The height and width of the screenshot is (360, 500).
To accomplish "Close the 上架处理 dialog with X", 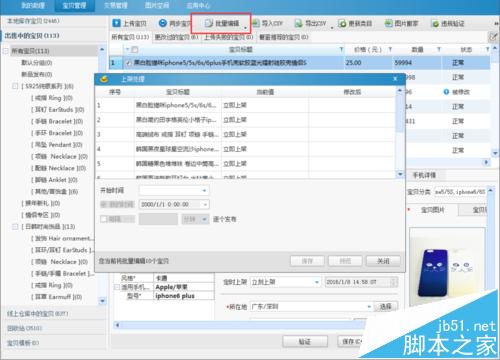I will [395, 79].
